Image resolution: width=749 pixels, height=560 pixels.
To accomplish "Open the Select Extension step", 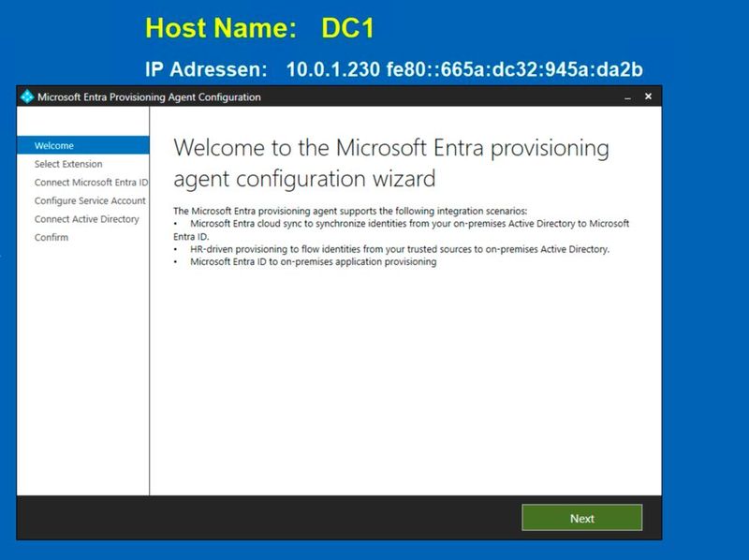I will click(66, 163).
